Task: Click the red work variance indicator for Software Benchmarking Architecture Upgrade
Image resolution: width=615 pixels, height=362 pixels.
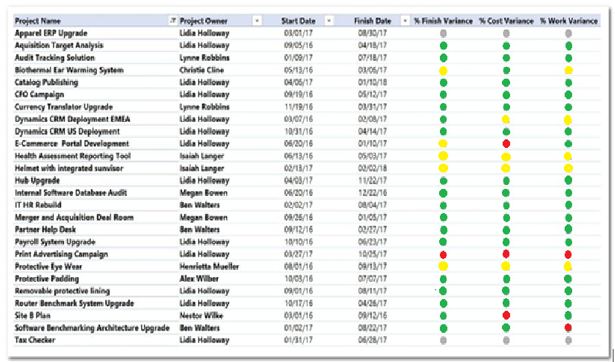Action: click(568, 327)
